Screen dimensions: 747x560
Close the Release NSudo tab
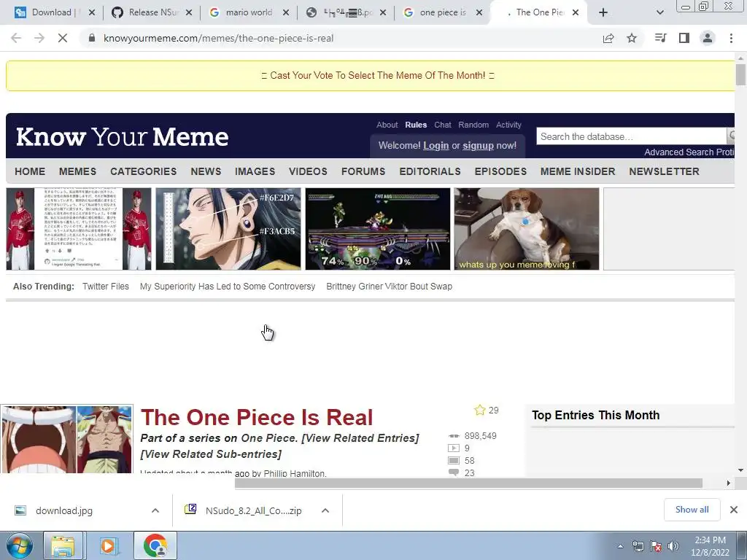coord(189,12)
